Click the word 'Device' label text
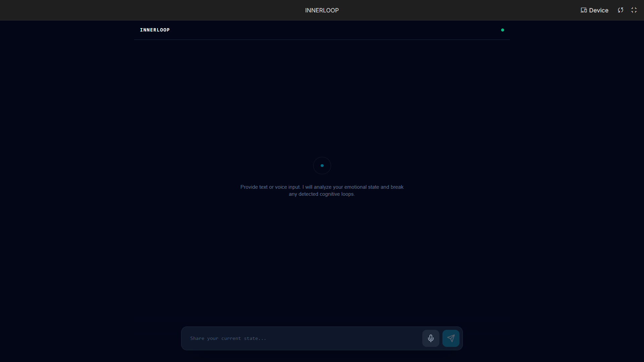Screen dimensions: 644x362 pyautogui.click(x=599, y=10)
